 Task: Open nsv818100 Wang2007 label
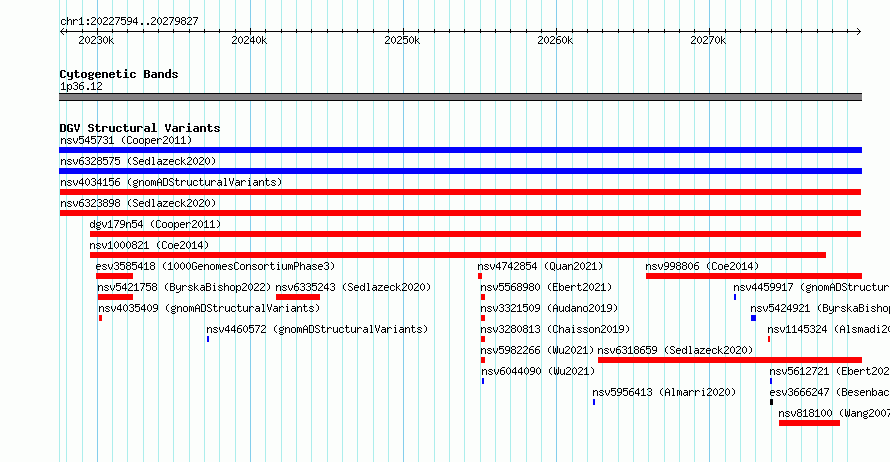point(834,413)
